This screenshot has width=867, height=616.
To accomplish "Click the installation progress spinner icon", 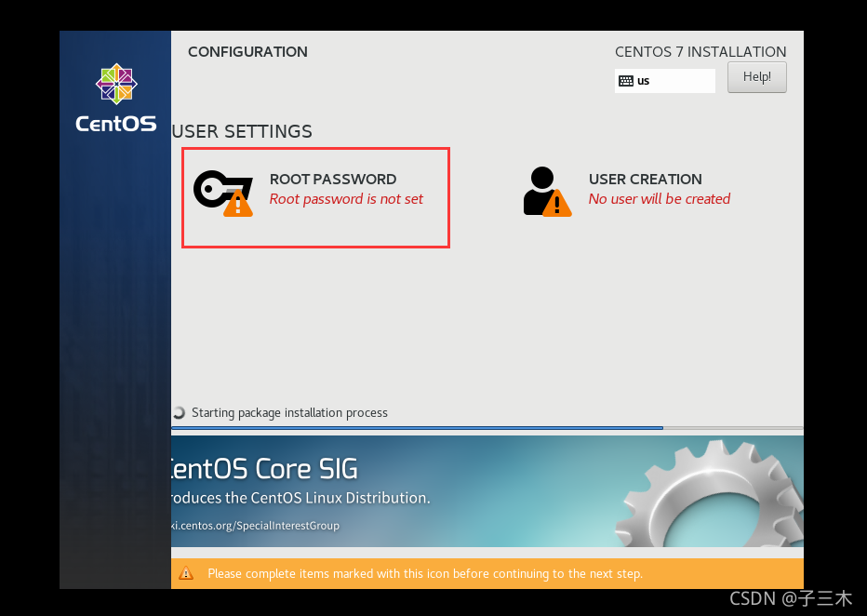I will (x=179, y=412).
